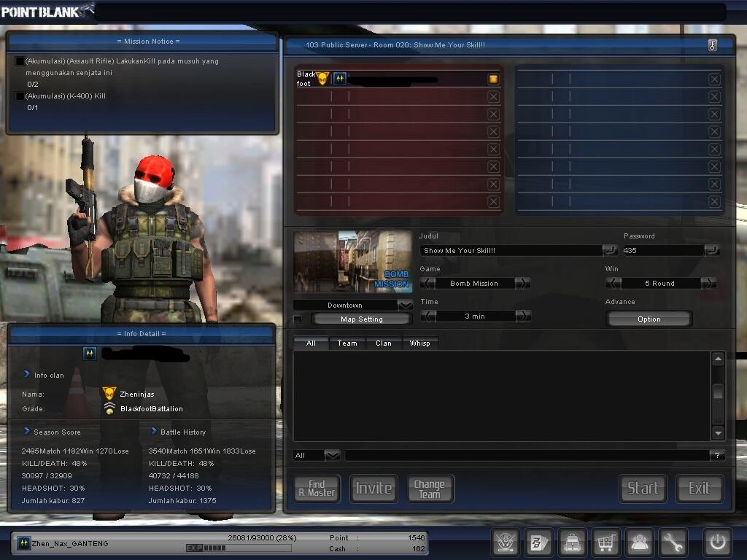
Task: Close the fifth red team slot
Action: (494, 149)
